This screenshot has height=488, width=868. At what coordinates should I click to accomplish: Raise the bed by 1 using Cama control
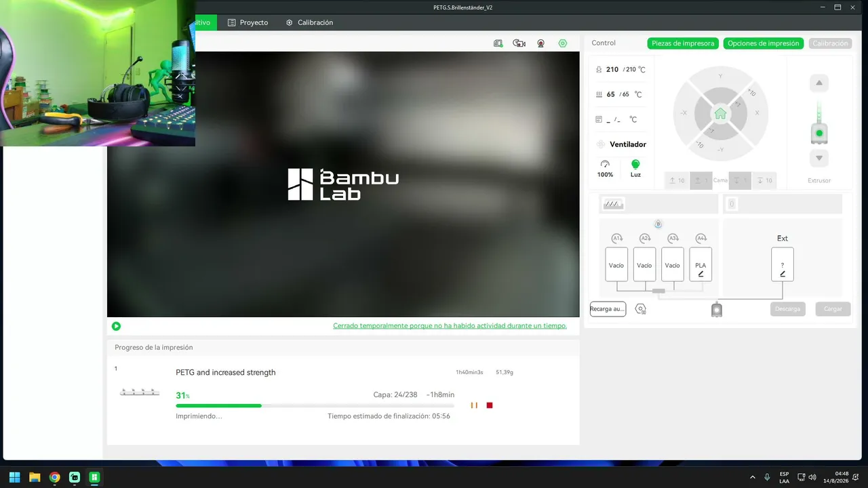pyautogui.click(x=701, y=180)
